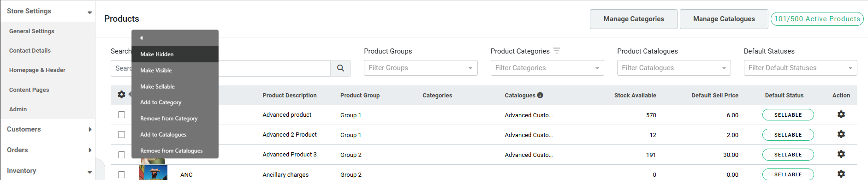This screenshot has width=868, height=180.
Task: Open action gear for Advanced Product 3 row
Action: (841, 154)
